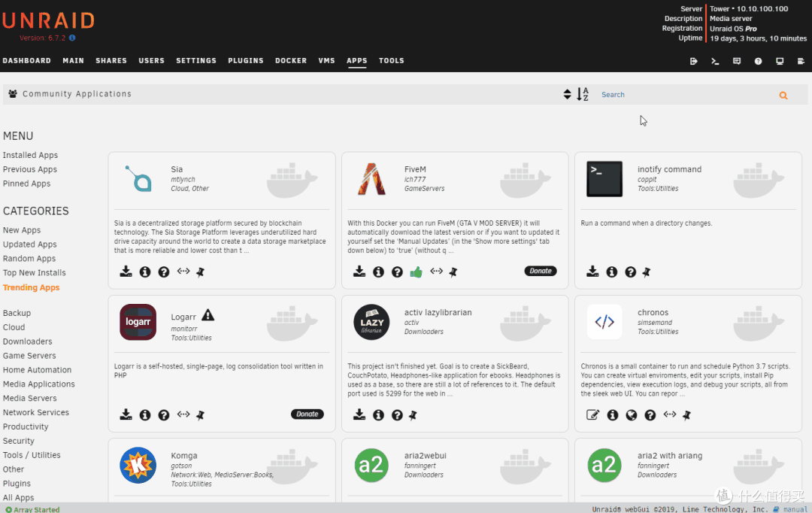
Task: Click the logout icon in header
Action: (693, 61)
